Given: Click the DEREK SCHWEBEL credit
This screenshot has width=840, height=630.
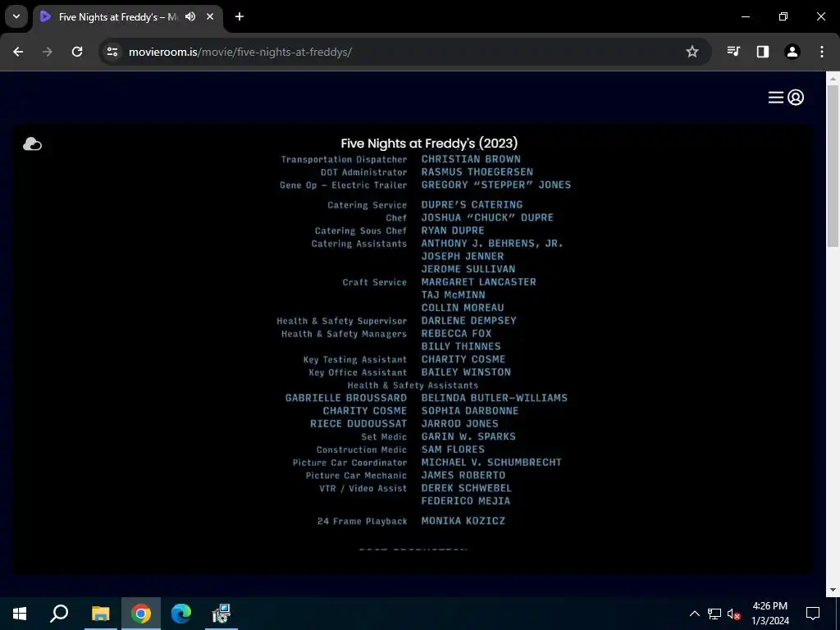Looking at the screenshot, I should [466, 488].
